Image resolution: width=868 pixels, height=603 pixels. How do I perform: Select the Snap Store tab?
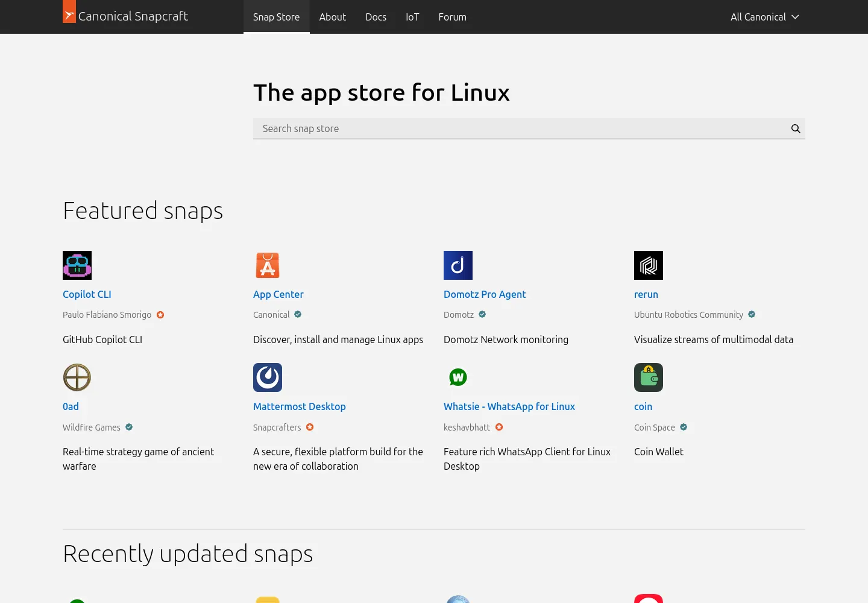pos(276,17)
